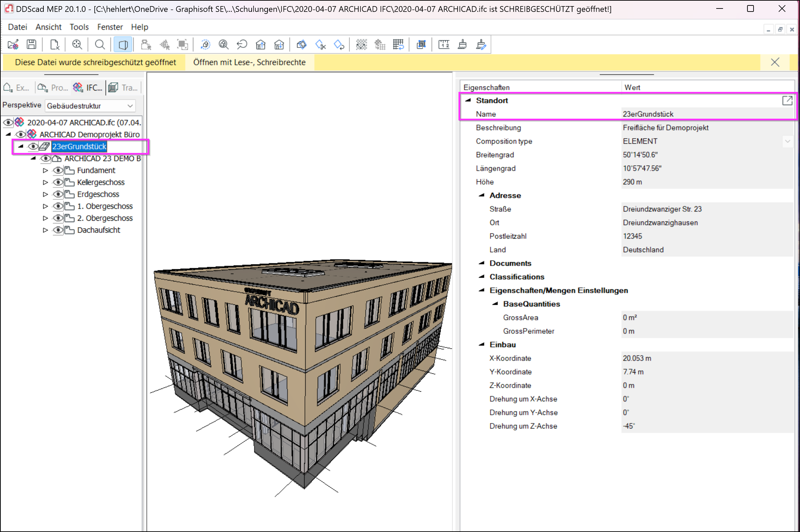Hide the 1. Obergeschoss via eye icon
The height and width of the screenshot is (532, 800).
pos(58,206)
